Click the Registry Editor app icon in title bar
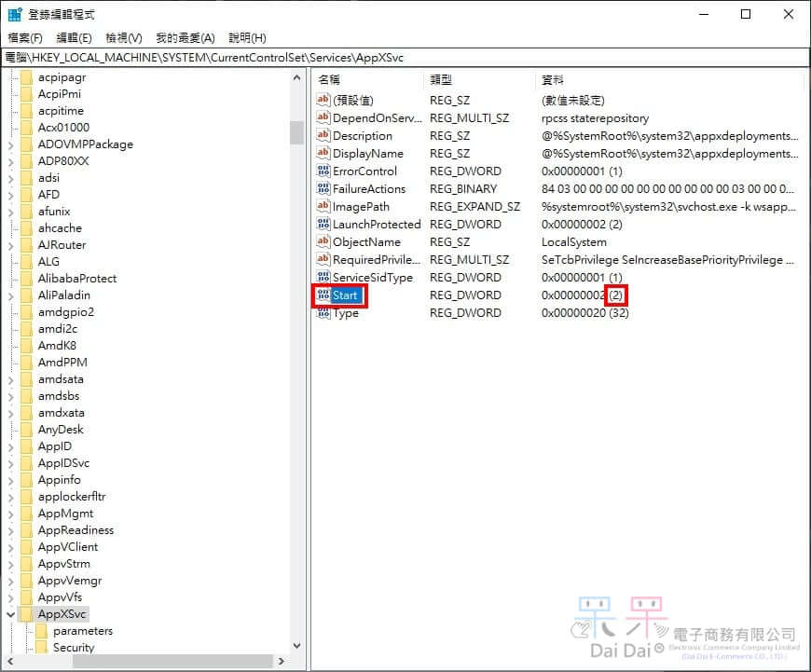Screen dimensions: 811x672 pyautogui.click(x=16, y=15)
